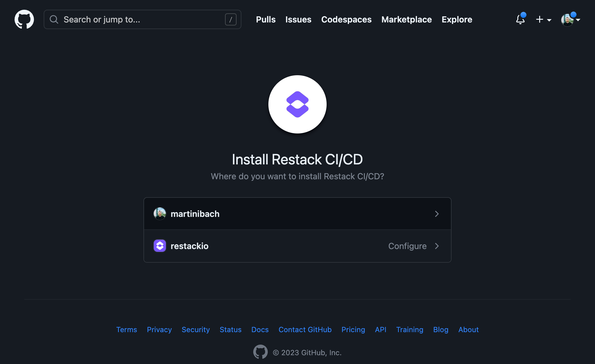The image size is (595, 364).
Task: Click the martinibach avatar in the account list
Action: click(x=160, y=214)
